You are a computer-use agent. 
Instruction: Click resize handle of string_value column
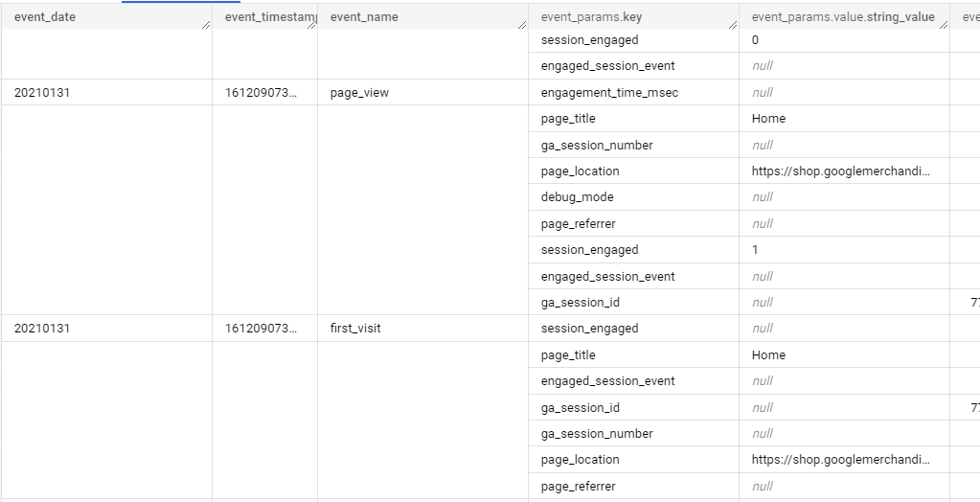click(x=943, y=24)
